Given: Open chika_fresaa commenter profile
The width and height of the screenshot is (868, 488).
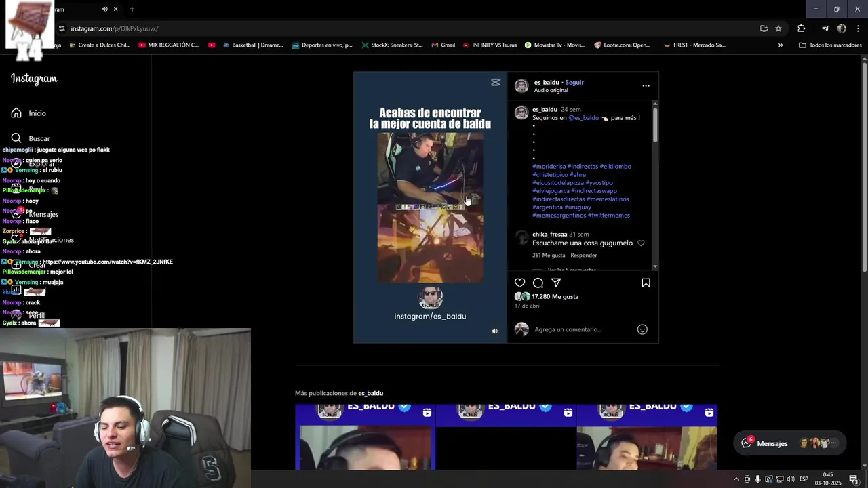Looking at the screenshot, I should (549, 234).
